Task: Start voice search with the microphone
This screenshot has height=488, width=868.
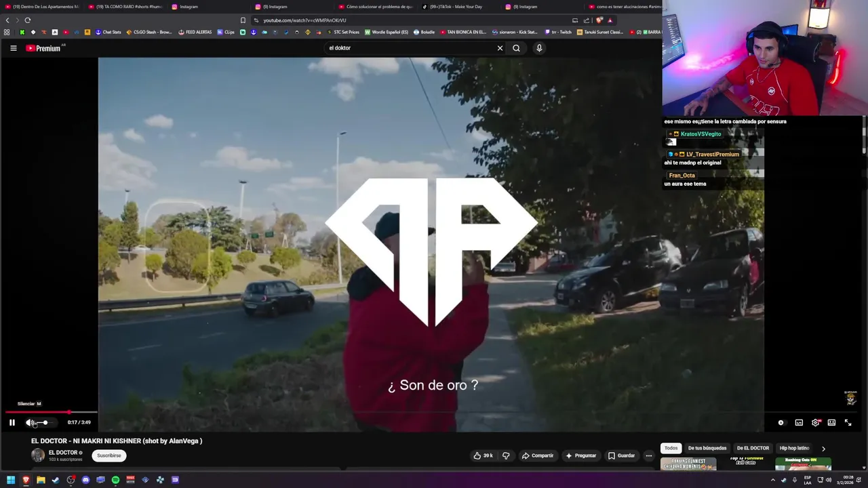Action: (539, 48)
